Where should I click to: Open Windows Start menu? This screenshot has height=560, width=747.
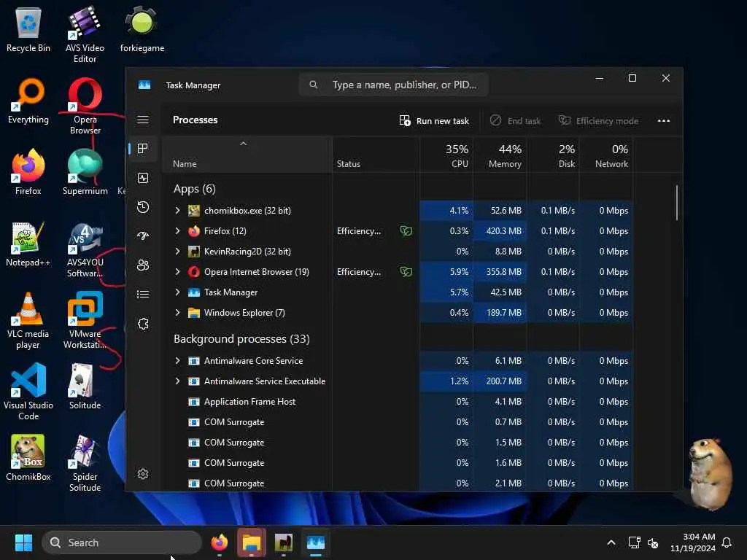tap(23, 542)
